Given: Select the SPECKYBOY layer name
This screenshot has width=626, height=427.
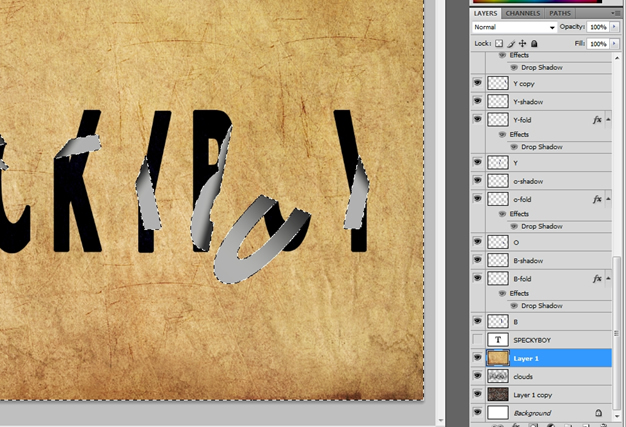Looking at the screenshot, I should point(532,340).
